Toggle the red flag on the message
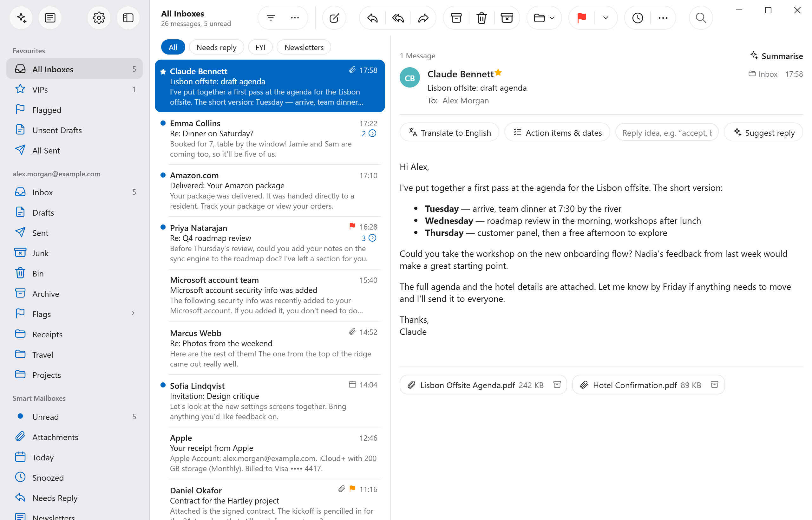Viewport: 812px width, 520px height. pos(581,18)
